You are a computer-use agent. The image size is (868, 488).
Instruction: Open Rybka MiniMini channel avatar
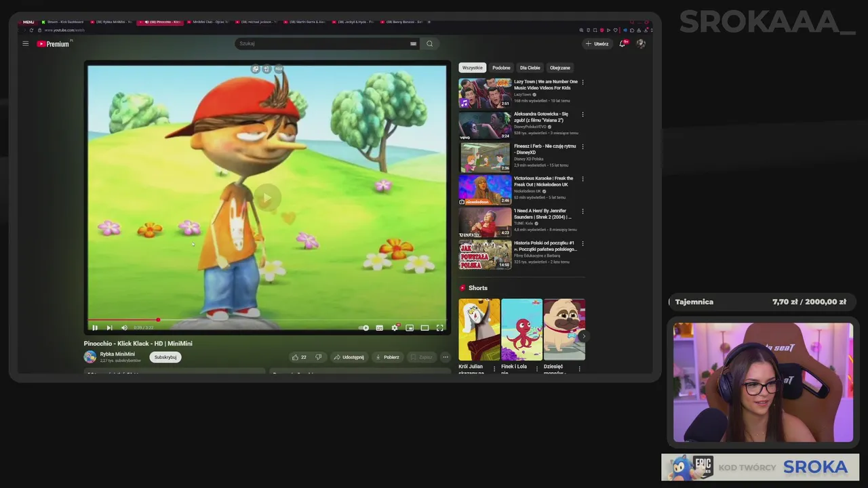[x=90, y=357]
